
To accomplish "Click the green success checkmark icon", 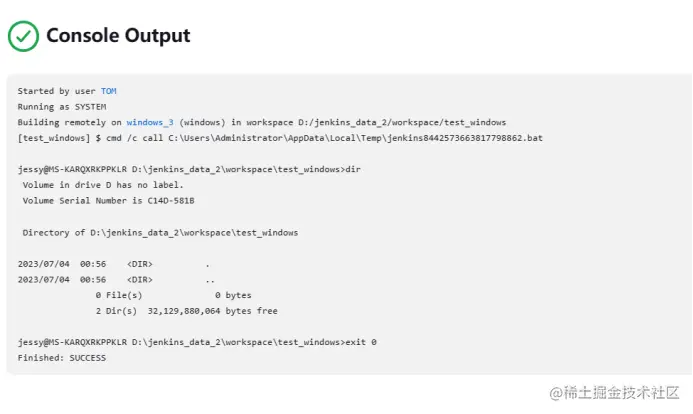I will tap(23, 36).
